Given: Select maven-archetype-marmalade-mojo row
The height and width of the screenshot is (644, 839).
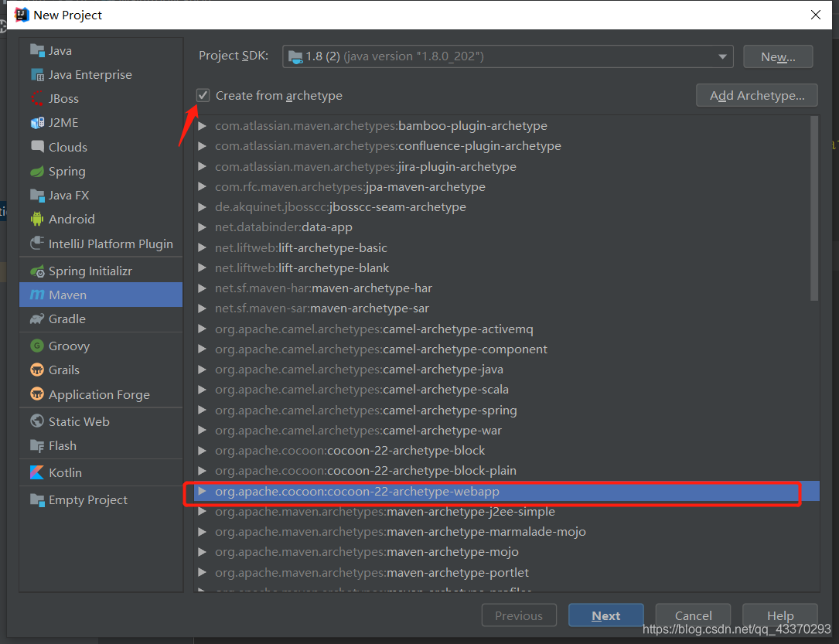Looking at the screenshot, I should [506, 532].
